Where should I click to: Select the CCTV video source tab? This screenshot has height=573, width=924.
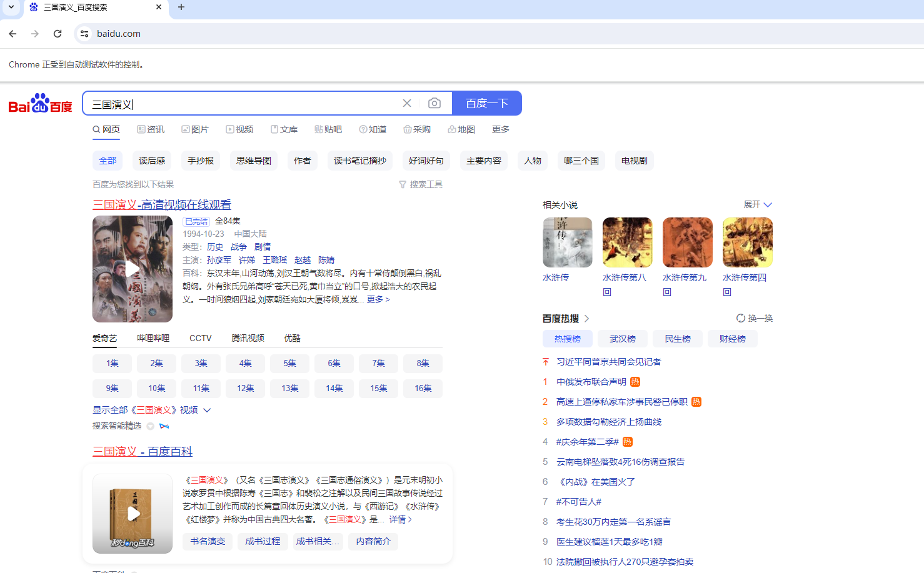coord(201,338)
